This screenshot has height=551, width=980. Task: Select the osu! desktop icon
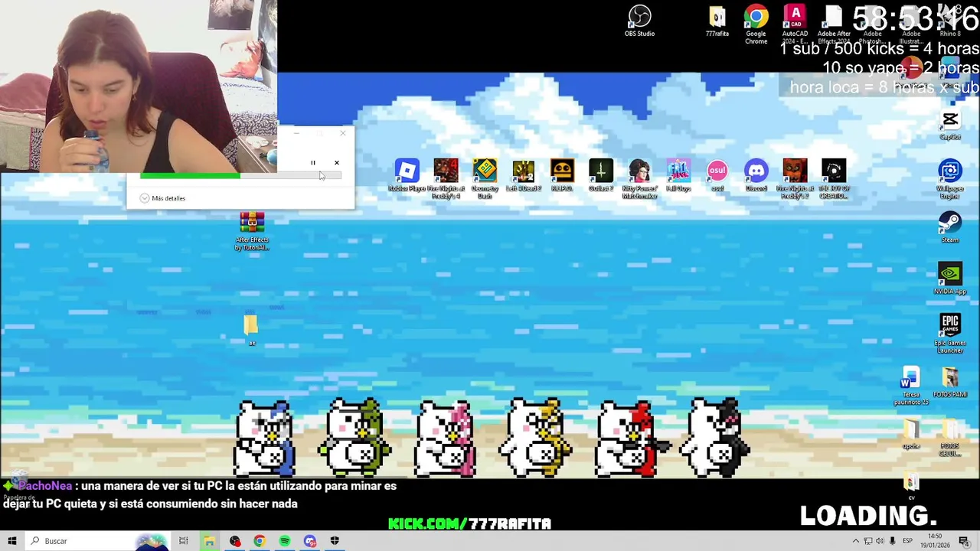point(717,175)
